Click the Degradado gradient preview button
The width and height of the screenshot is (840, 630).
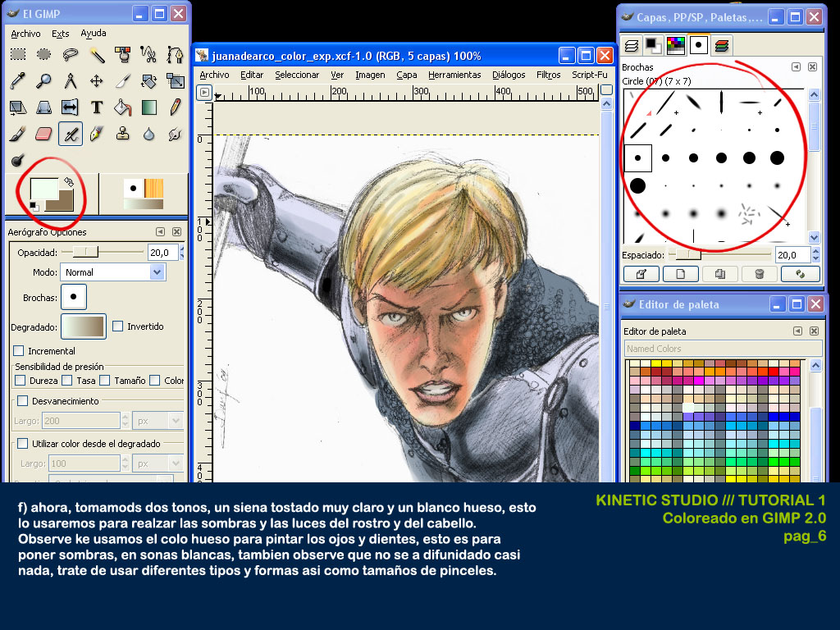(84, 326)
